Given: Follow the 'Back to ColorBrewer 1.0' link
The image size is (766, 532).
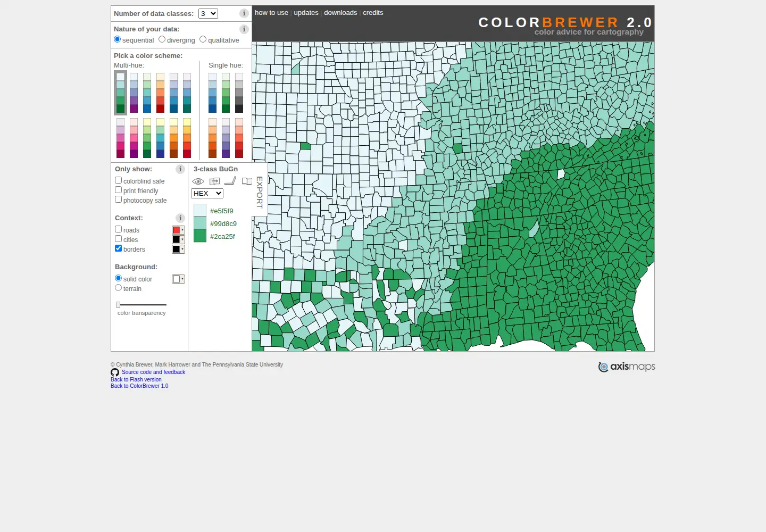Looking at the screenshot, I should click(139, 386).
